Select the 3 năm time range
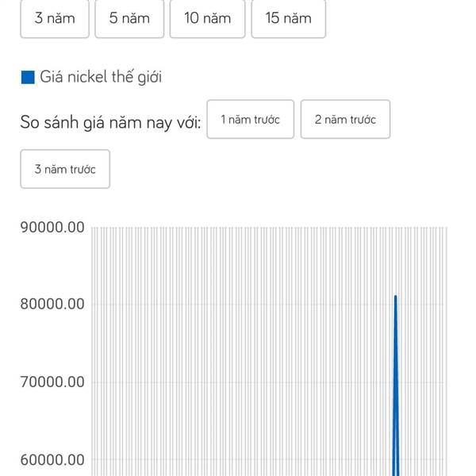Screen dimensions: 476x476 [55, 18]
